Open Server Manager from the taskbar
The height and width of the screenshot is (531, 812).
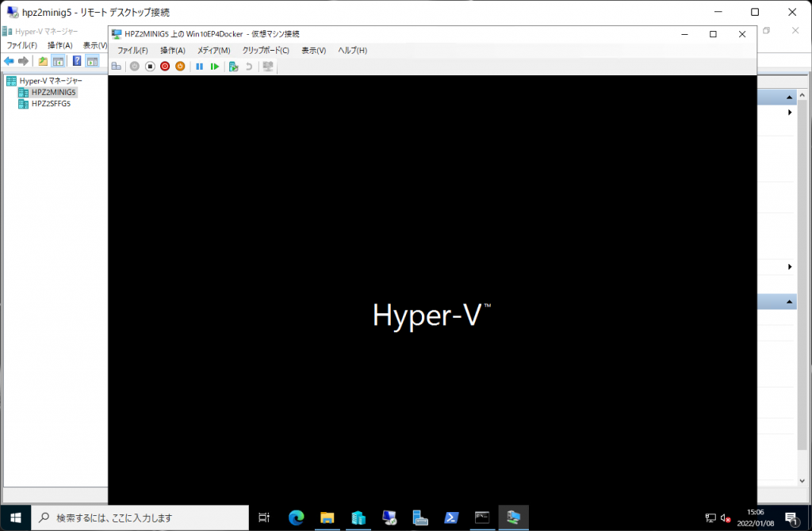[420, 518]
